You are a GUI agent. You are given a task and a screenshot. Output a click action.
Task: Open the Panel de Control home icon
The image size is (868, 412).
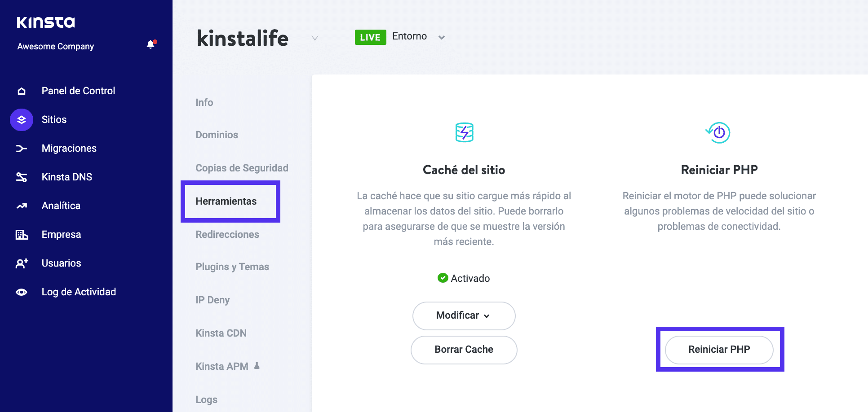click(21, 91)
